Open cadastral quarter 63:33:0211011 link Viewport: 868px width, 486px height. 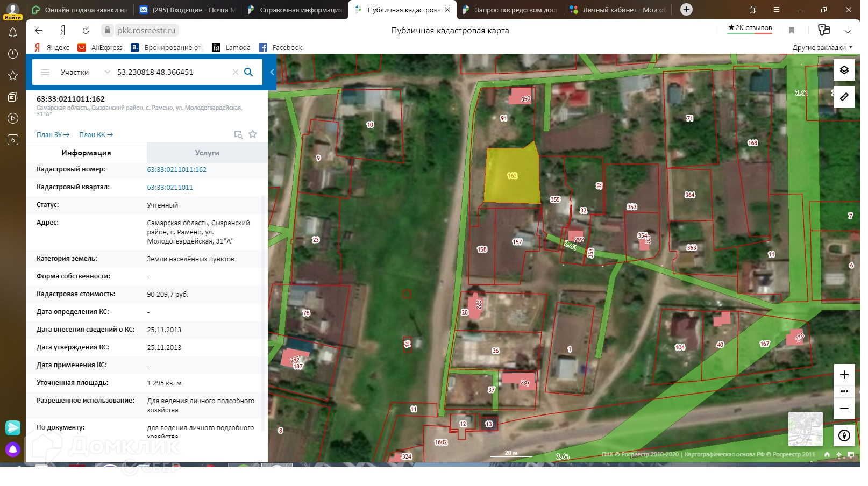coord(170,188)
